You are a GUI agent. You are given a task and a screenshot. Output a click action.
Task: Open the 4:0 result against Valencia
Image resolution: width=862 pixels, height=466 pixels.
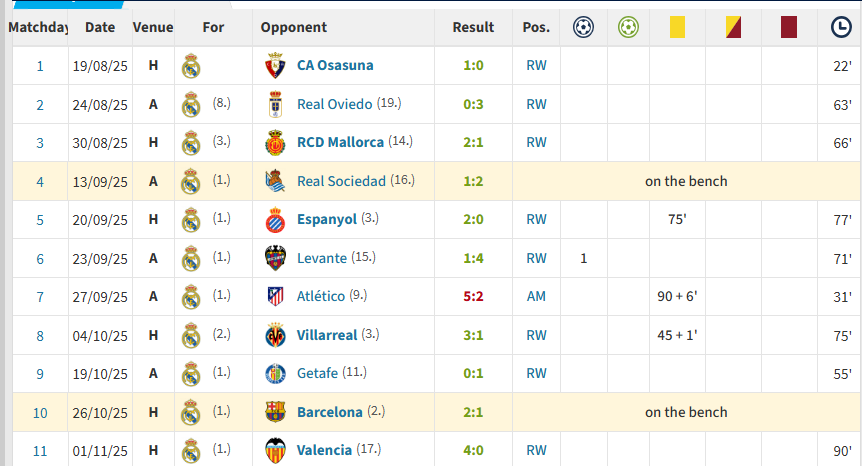tap(473, 450)
